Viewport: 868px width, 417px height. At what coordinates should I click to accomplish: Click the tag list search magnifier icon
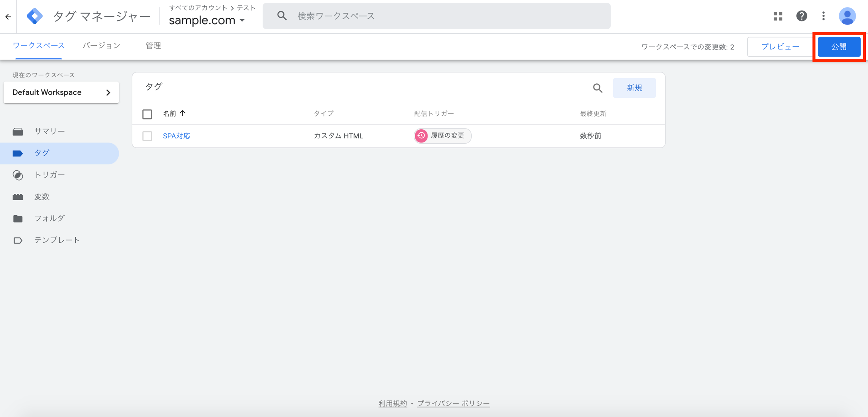[598, 88]
